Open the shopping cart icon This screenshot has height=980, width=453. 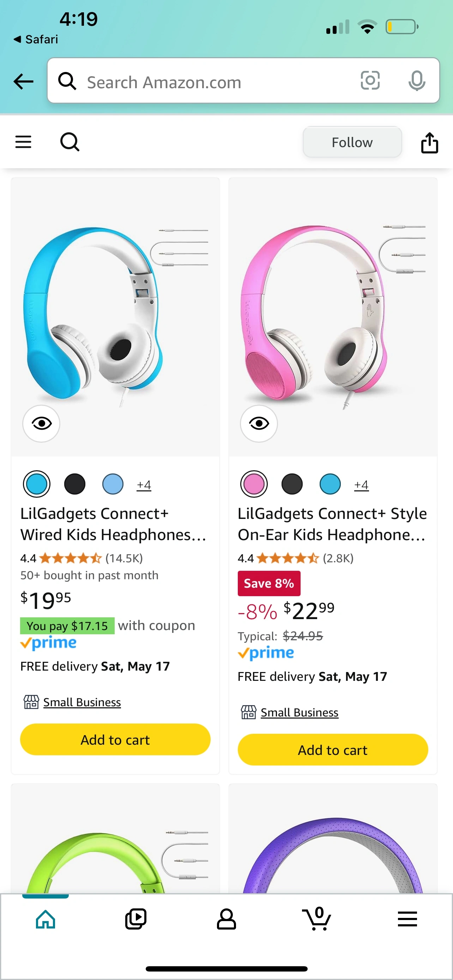317,919
